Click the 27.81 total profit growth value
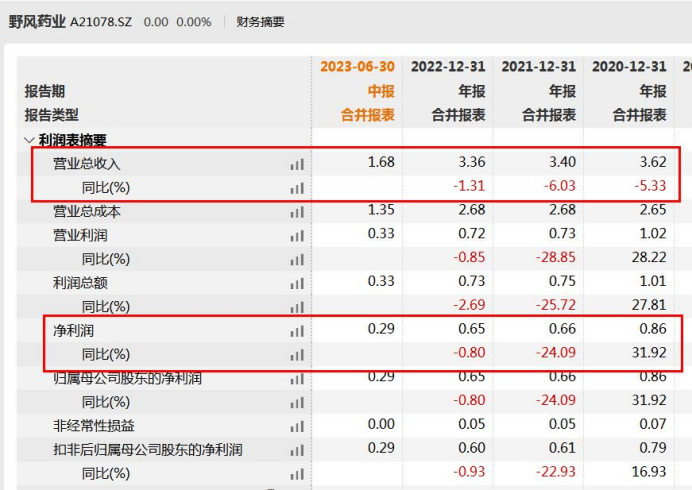The width and height of the screenshot is (692, 490). pyautogui.click(x=649, y=305)
